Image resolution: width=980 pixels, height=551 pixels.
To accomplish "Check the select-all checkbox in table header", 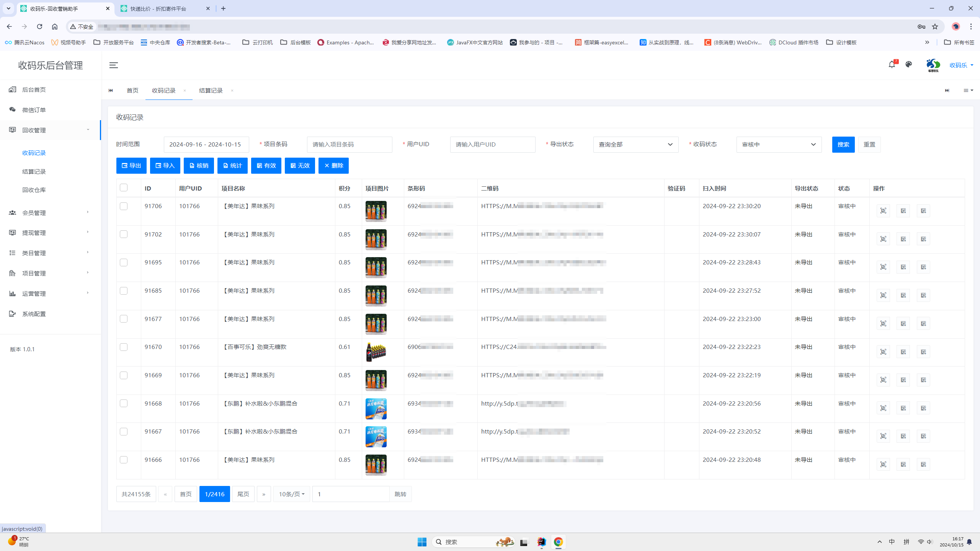I will tap(124, 187).
